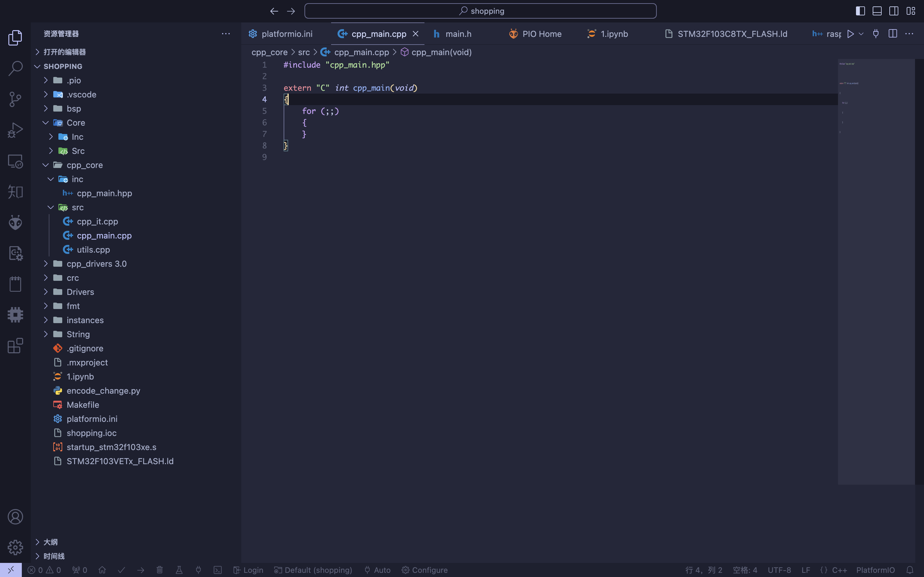Viewport: 924px width, 577px height.
Task: Click the PlatformIO Build checkmark in status bar
Action: click(121, 570)
